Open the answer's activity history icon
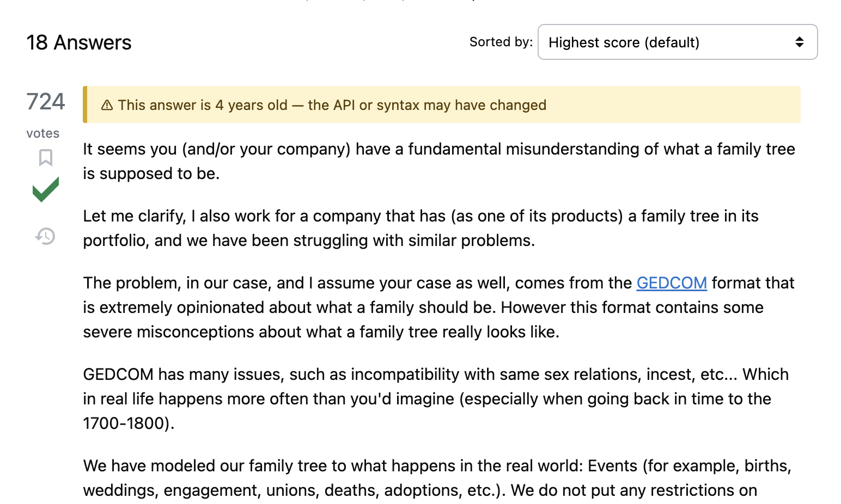The width and height of the screenshot is (841, 504). [46, 236]
